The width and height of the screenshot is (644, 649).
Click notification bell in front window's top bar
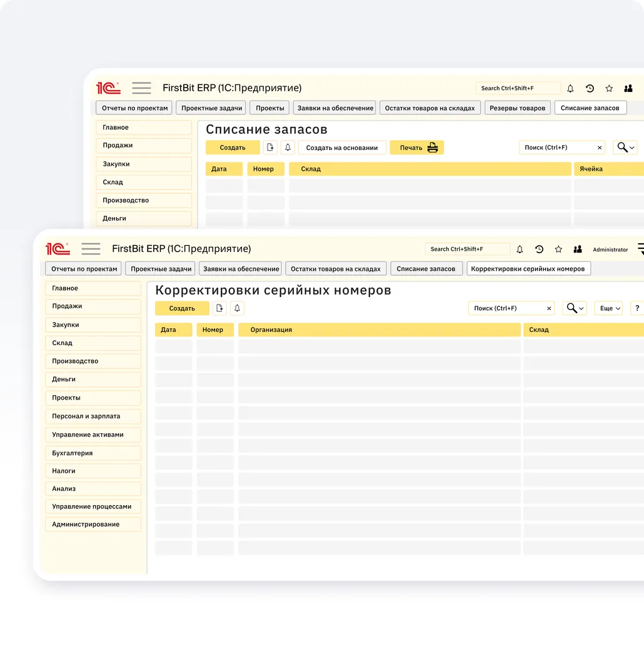point(520,249)
